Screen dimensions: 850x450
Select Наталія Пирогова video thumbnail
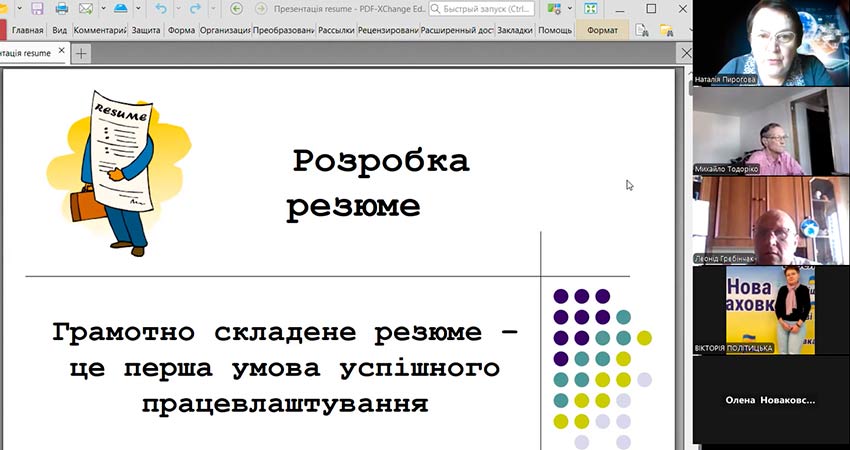759,43
